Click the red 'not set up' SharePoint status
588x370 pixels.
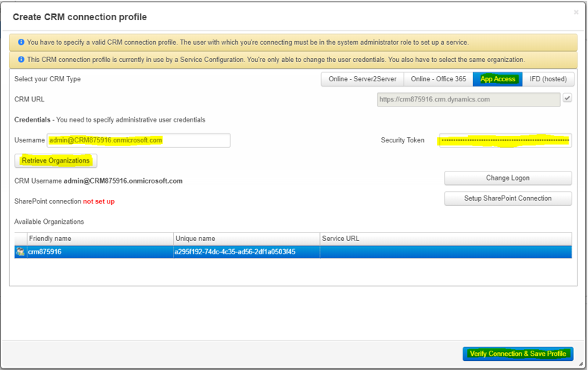point(98,201)
